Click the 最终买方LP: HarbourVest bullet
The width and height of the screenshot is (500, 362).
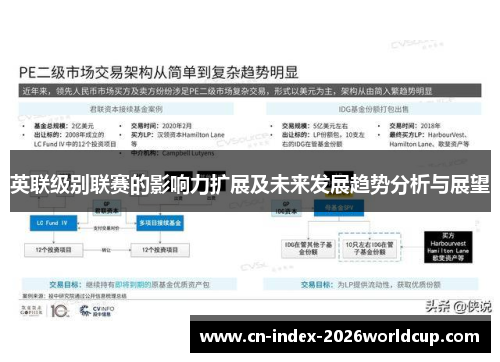click(x=429, y=139)
